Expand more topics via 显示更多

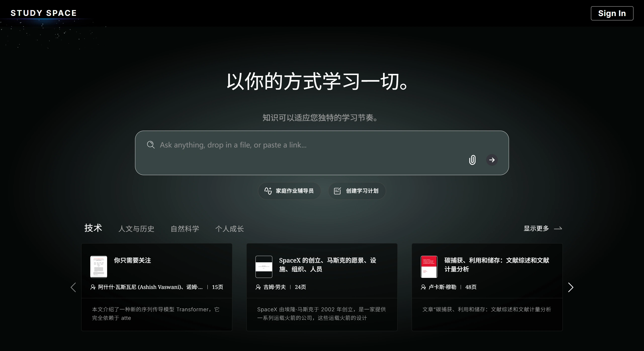click(537, 228)
